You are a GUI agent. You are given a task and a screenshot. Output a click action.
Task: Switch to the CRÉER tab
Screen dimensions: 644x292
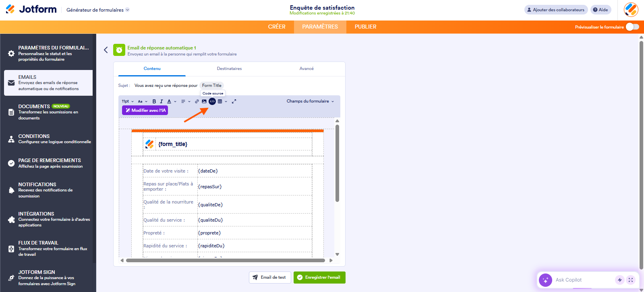point(277,27)
